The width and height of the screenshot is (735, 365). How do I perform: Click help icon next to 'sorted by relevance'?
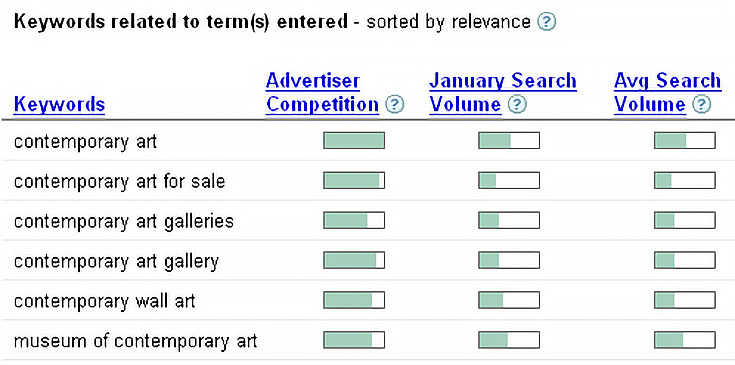point(546,22)
